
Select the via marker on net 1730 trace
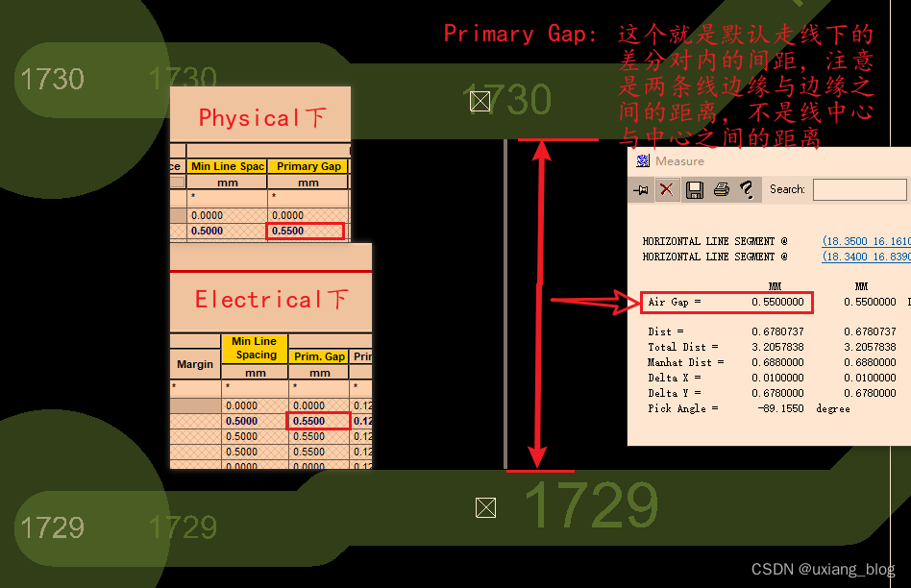[480, 101]
